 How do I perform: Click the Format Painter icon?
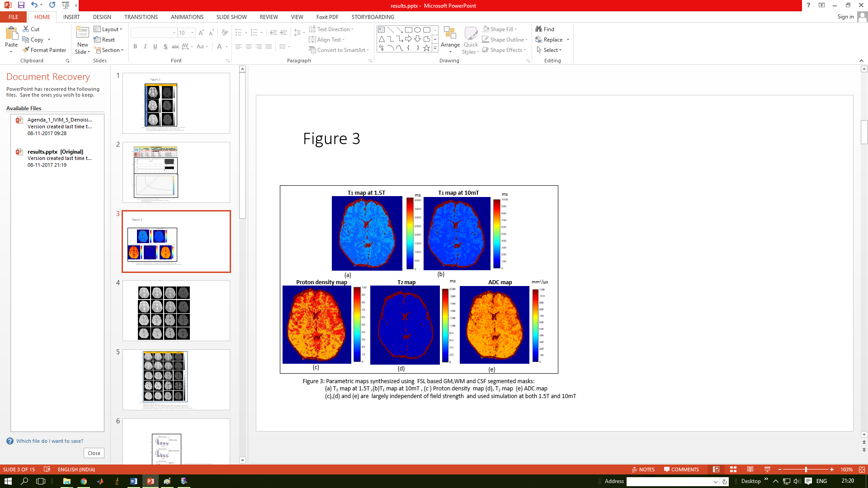click(x=26, y=50)
